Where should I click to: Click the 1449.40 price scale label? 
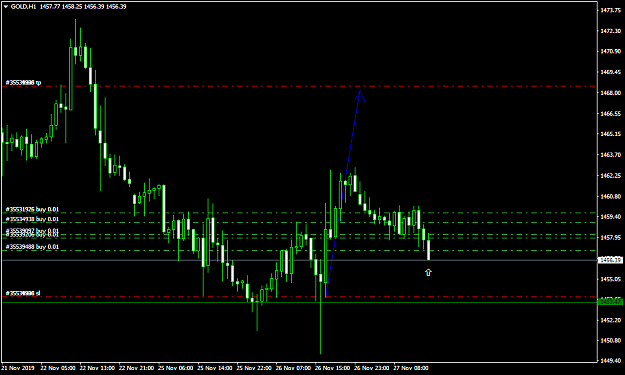click(611, 361)
